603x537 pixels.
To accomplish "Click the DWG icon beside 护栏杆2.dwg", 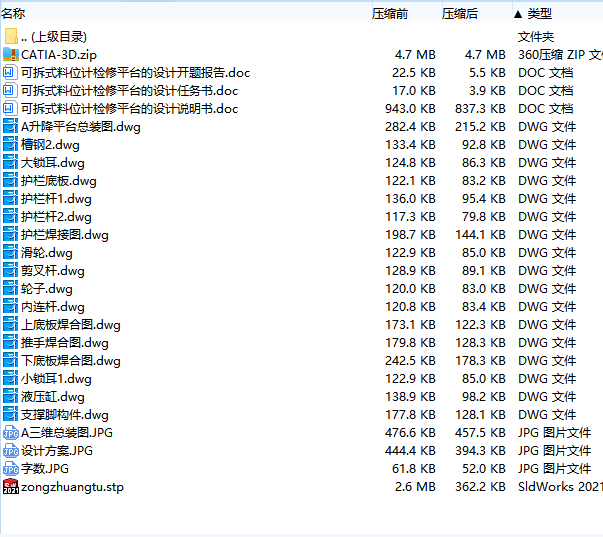I will coord(10,217).
